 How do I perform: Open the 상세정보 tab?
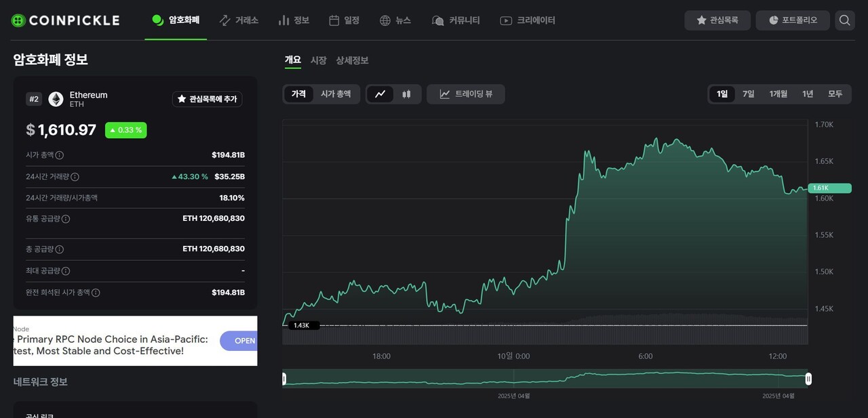pos(352,60)
